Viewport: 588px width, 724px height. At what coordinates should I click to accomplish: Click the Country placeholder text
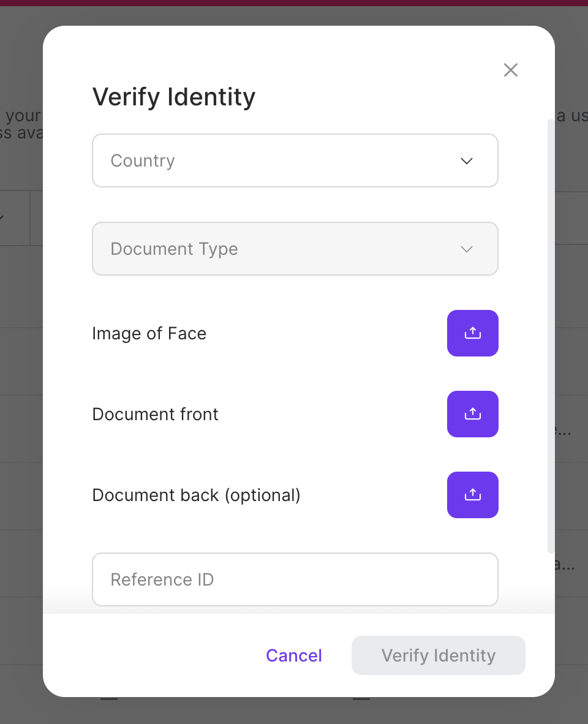click(143, 160)
